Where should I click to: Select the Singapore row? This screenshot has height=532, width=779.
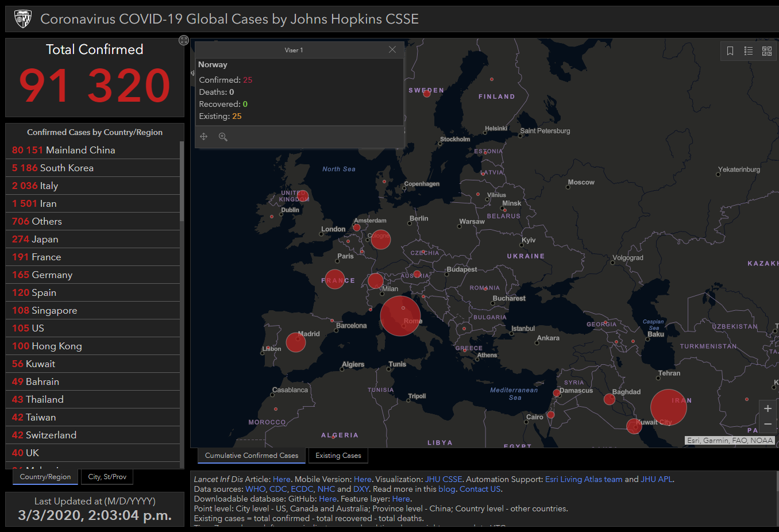click(92, 310)
